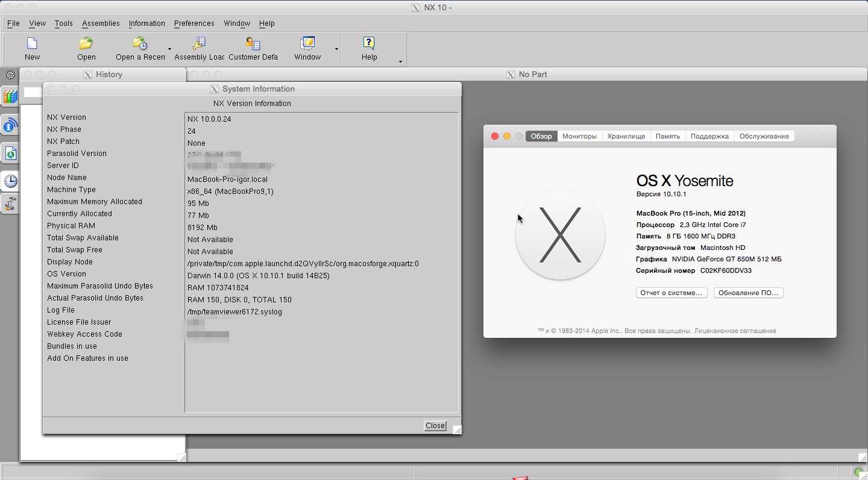Click 'Webkey Access Code' label
Image resolution: width=868 pixels, height=480 pixels.
point(84,334)
